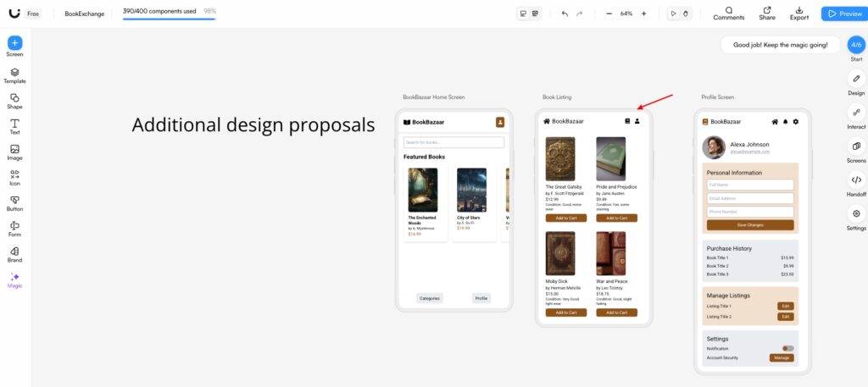This screenshot has height=387, width=868.
Task: Open the Icon library tool
Action: click(x=15, y=178)
